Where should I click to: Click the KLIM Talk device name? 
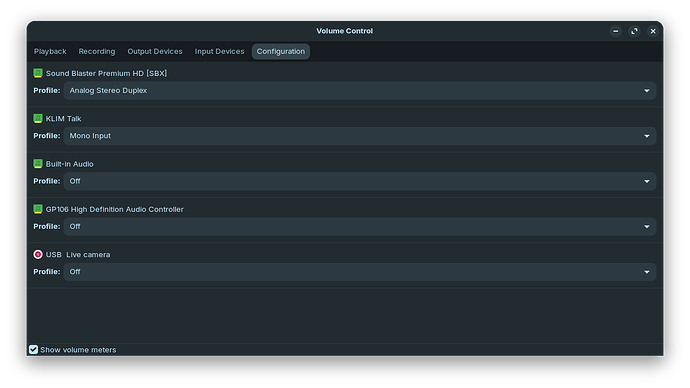pos(63,119)
